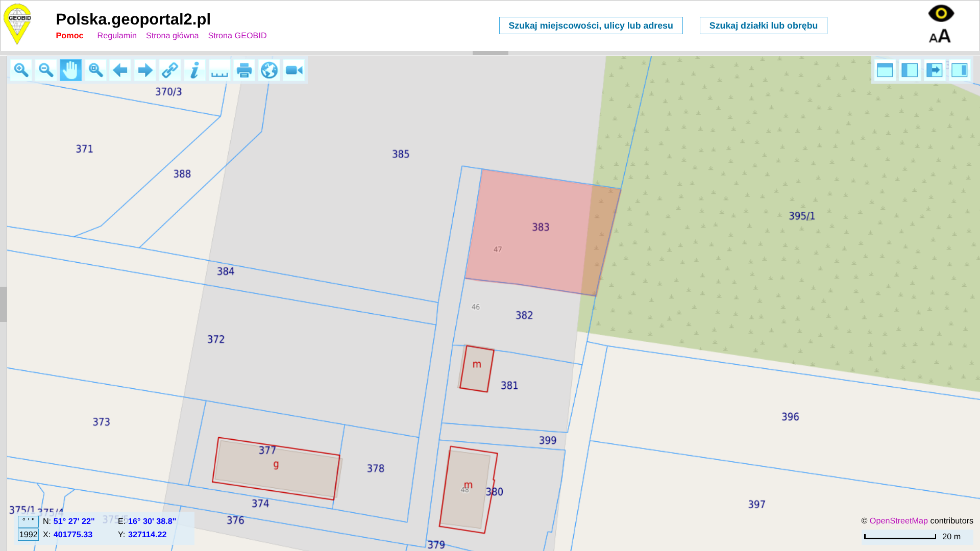The image size is (980, 551).
Task: Select the info identify tool
Action: [x=194, y=70]
